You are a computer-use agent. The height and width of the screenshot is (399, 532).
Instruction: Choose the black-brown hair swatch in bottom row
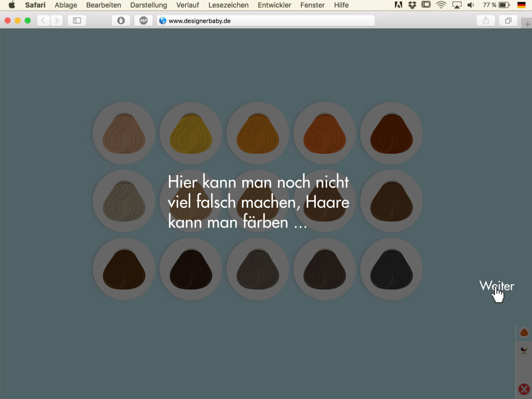point(191,269)
